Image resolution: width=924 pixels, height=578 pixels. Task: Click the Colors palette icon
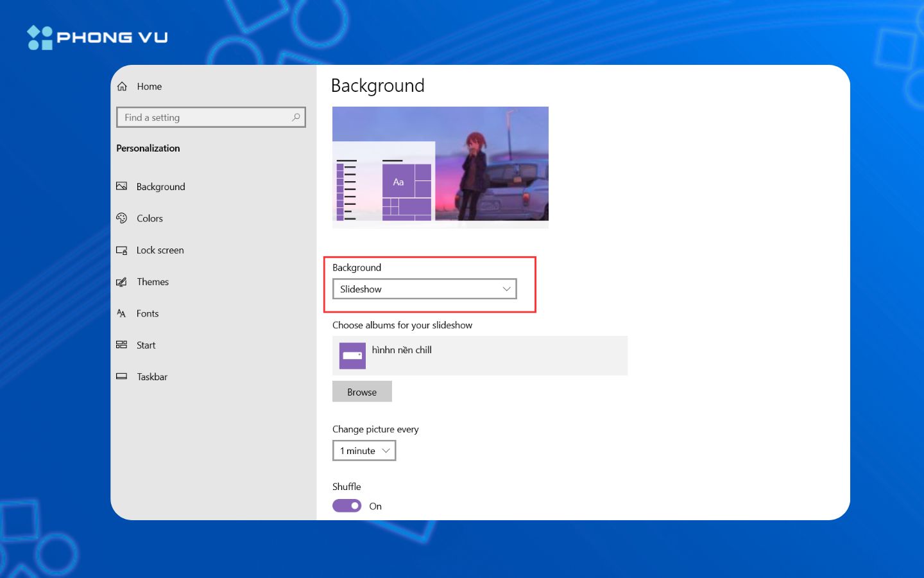[x=121, y=218]
